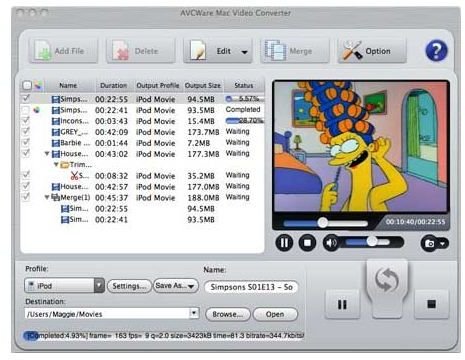The width and height of the screenshot is (465, 360).
Task: Open the Option settings
Action: coord(372,51)
